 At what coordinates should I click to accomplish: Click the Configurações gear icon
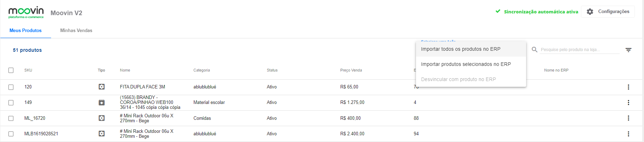tap(590, 12)
